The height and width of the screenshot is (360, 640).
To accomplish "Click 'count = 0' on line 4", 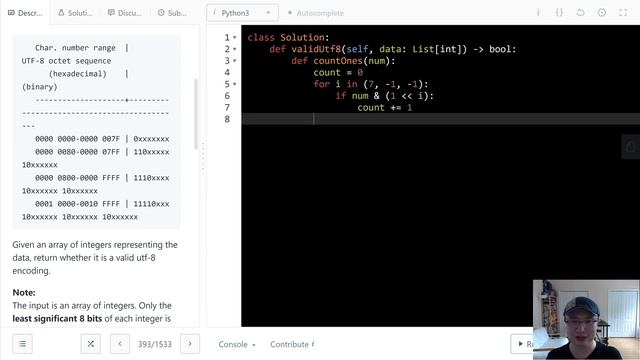I will tap(338, 73).
